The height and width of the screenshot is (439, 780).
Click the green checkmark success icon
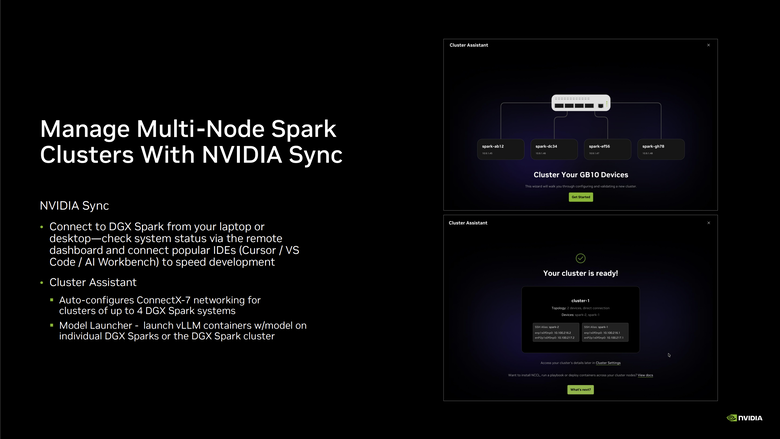point(581,258)
